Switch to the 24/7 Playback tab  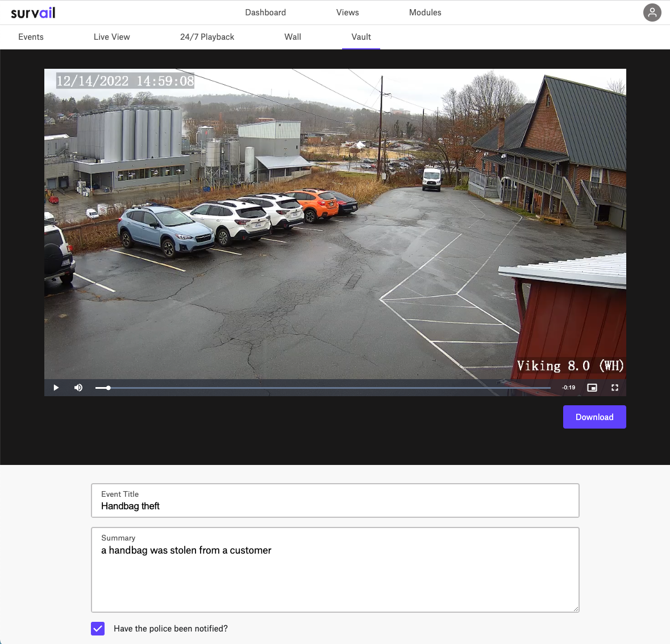[207, 37]
